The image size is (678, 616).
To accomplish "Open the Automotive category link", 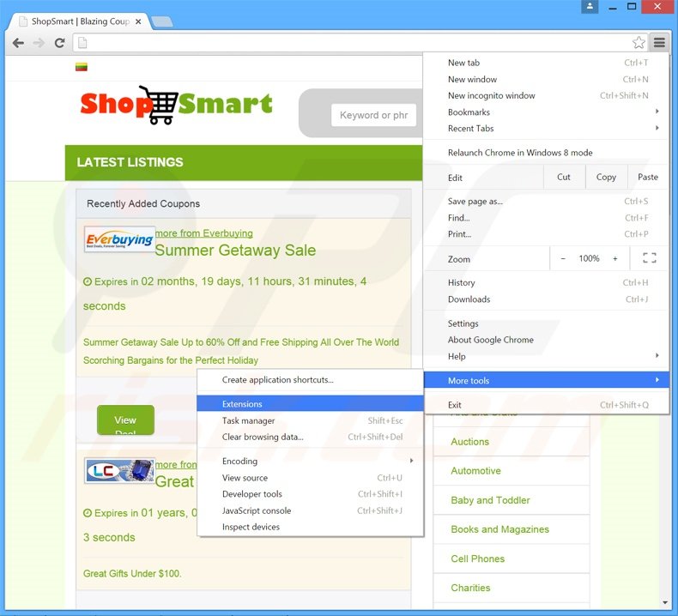I will tap(475, 471).
